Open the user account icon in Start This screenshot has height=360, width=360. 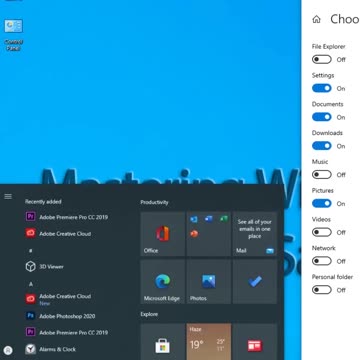tap(9, 350)
